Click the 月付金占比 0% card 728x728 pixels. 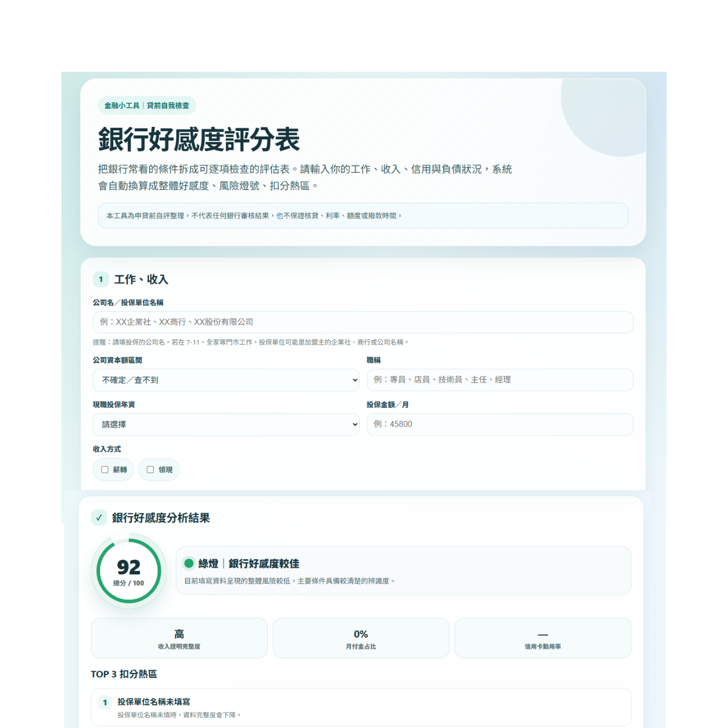tap(361, 638)
